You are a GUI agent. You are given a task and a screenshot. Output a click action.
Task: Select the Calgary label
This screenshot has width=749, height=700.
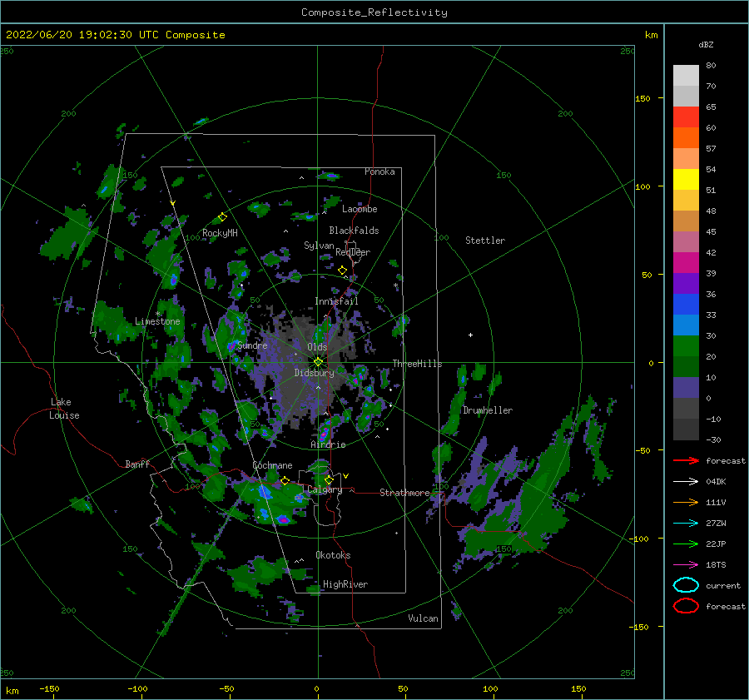pos(325,489)
